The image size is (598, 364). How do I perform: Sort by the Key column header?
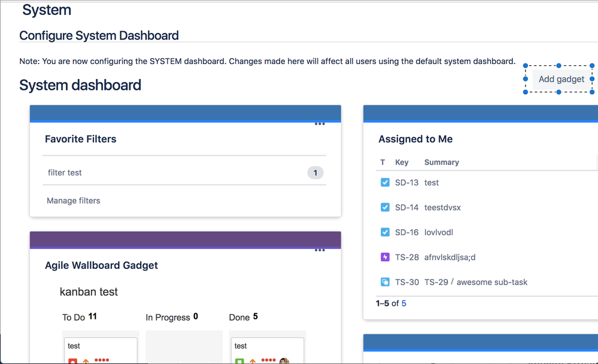[401, 162]
